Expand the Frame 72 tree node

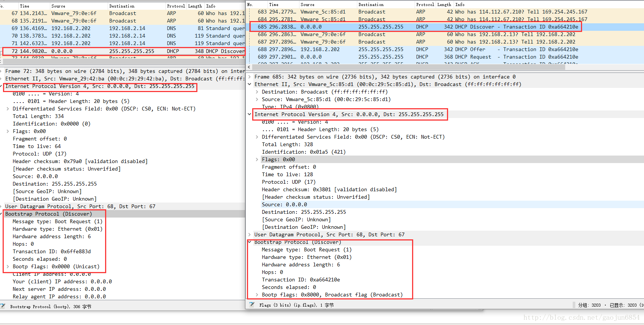point(2,71)
